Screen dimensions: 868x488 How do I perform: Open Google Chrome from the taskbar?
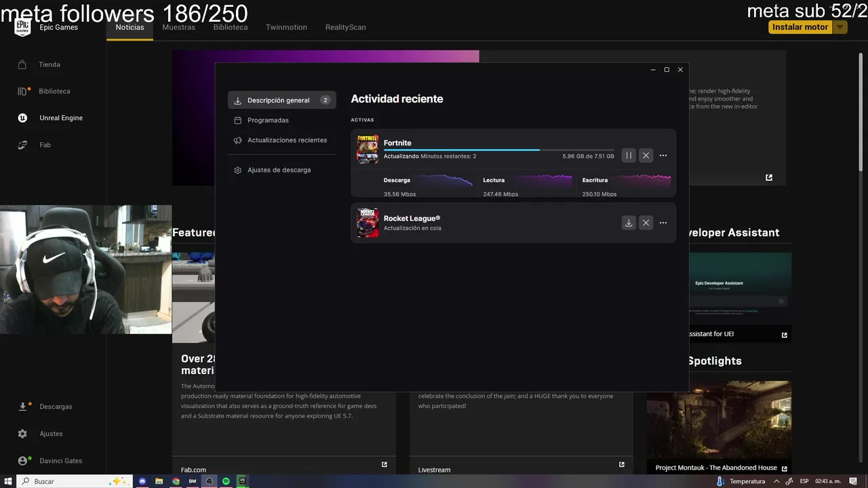[176, 481]
